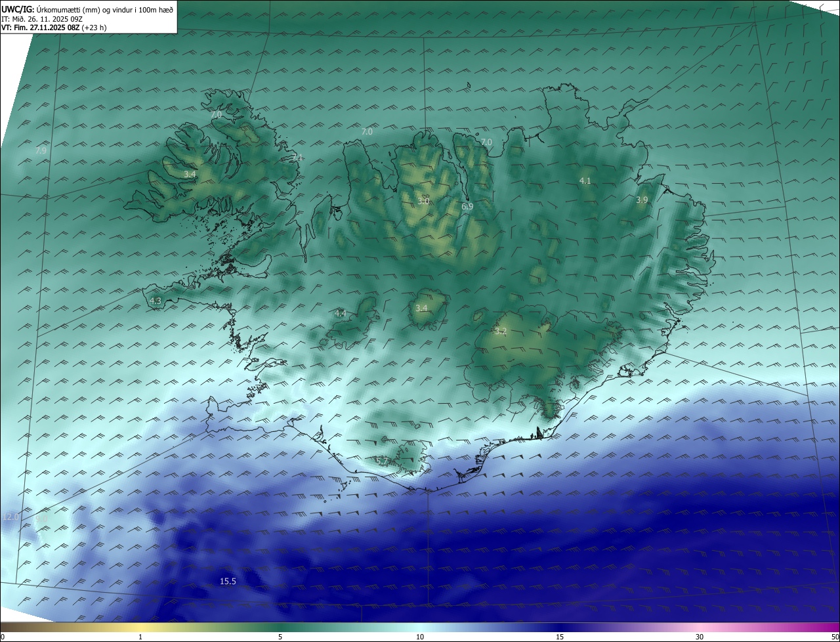Click the 15.5 value label in the dark blue area

coord(228,582)
